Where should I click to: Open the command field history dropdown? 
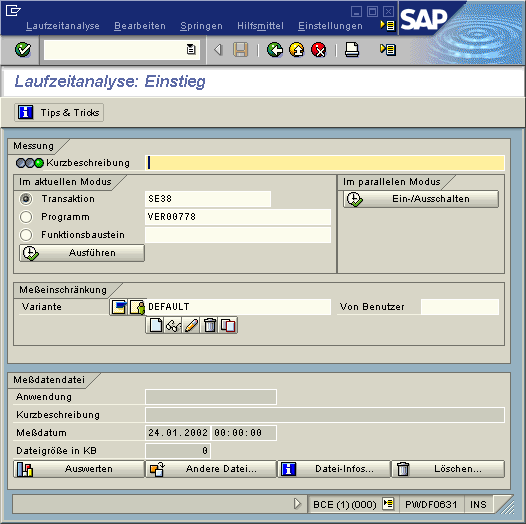click(x=191, y=50)
